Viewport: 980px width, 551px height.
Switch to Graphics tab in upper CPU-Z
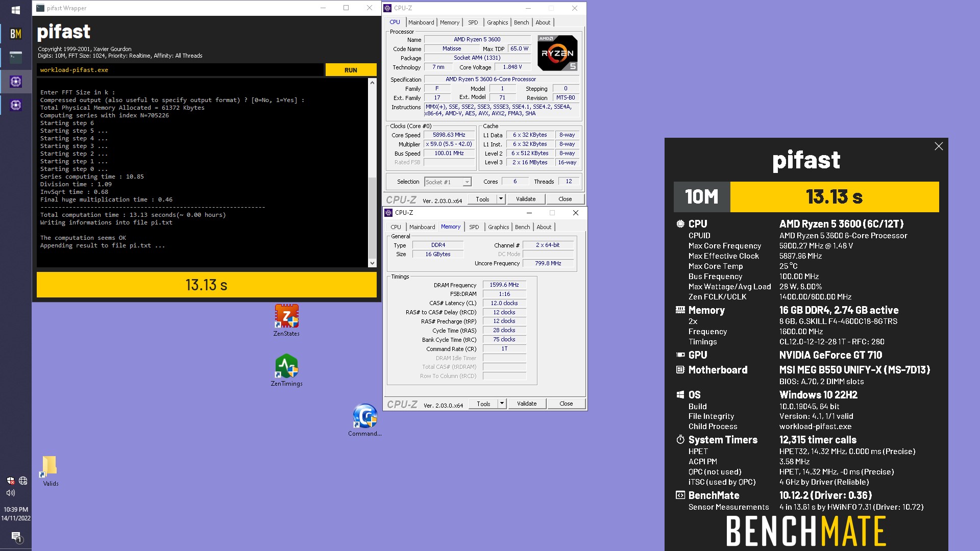497,22
